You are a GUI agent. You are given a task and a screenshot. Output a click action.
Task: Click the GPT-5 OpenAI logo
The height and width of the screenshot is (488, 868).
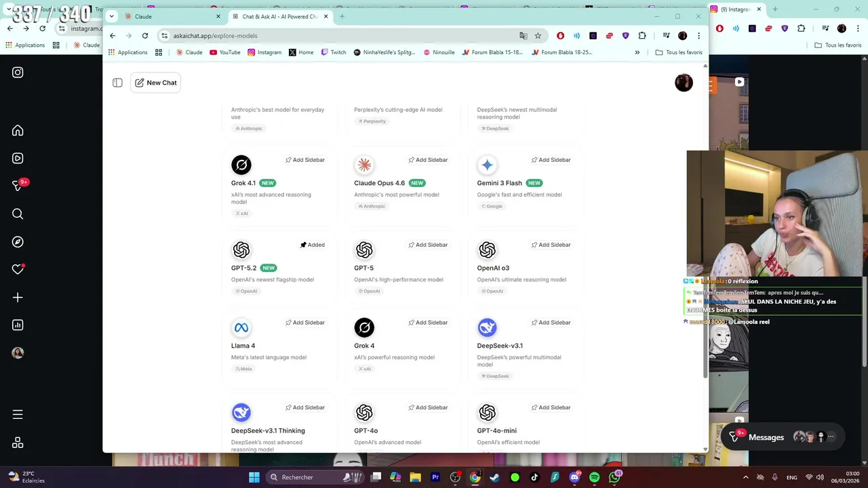point(364,250)
